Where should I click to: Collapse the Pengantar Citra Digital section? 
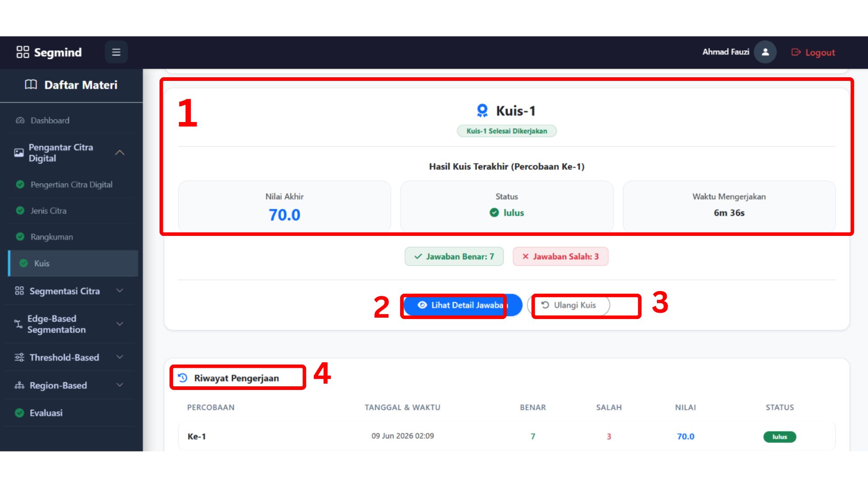[120, 153]
